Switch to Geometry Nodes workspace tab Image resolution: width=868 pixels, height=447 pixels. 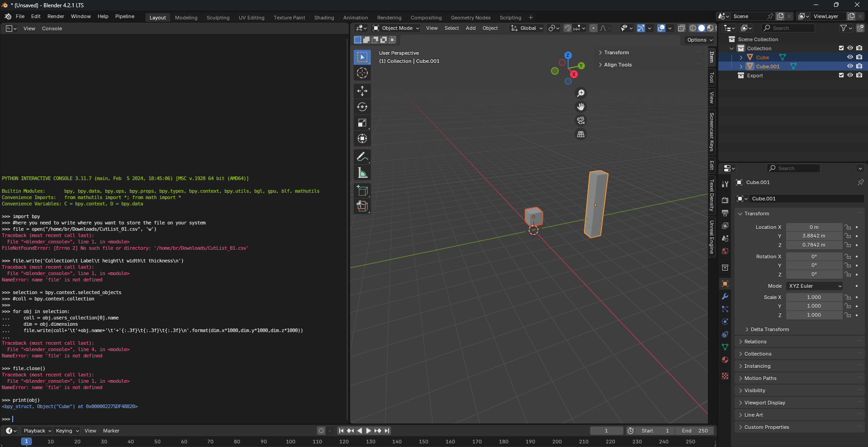pos(471,18)
